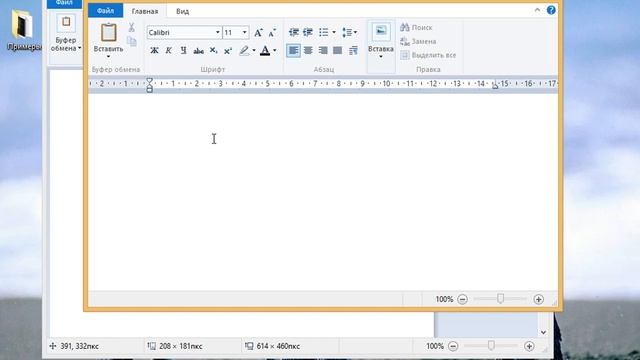Screen dimensions: 640x360
Task: Switch to the Вид tab
Action: pyautogui.click(x=182, y=11)
